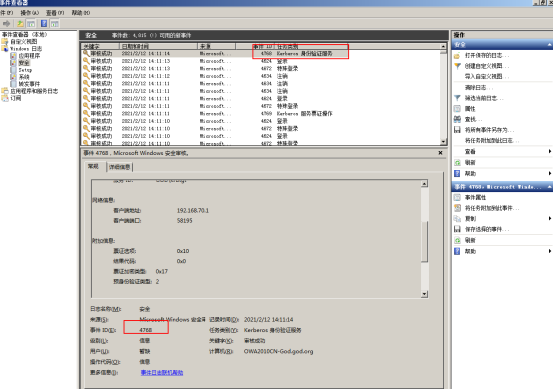Screen dimensions: 553x389
Task: Open the 操作(A) menu
Action: [29, 13]
